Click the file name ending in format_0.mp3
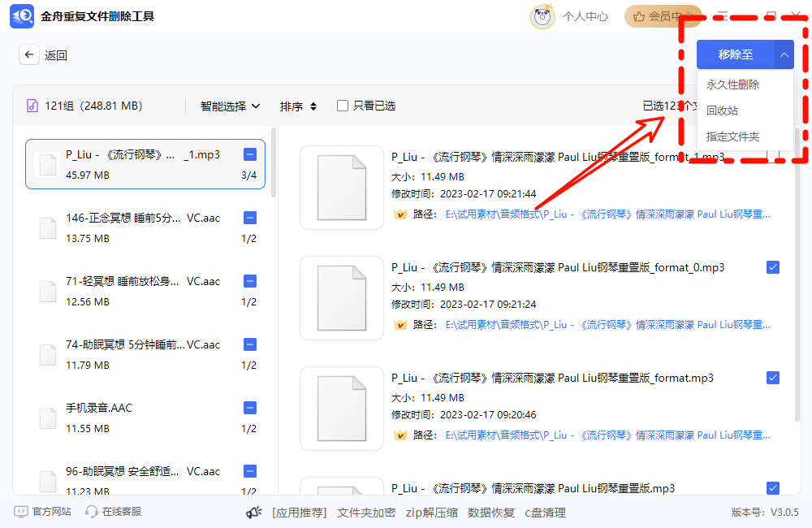 [558, 267]
